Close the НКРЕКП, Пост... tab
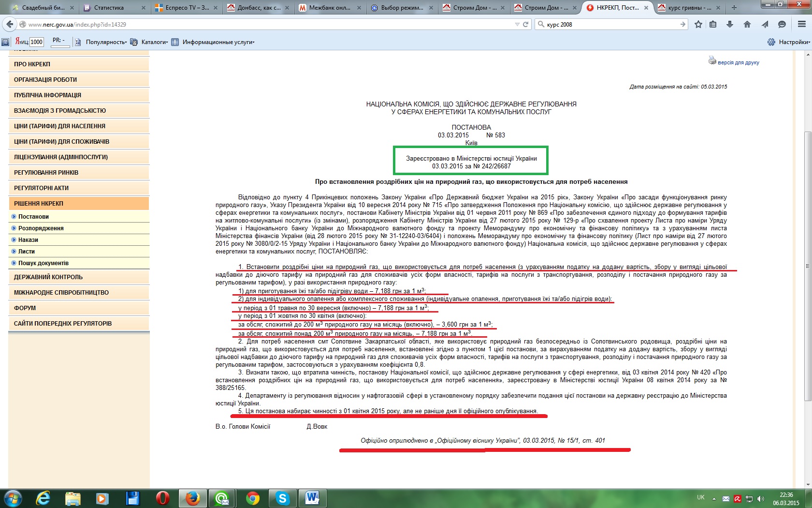 (646, 8)
